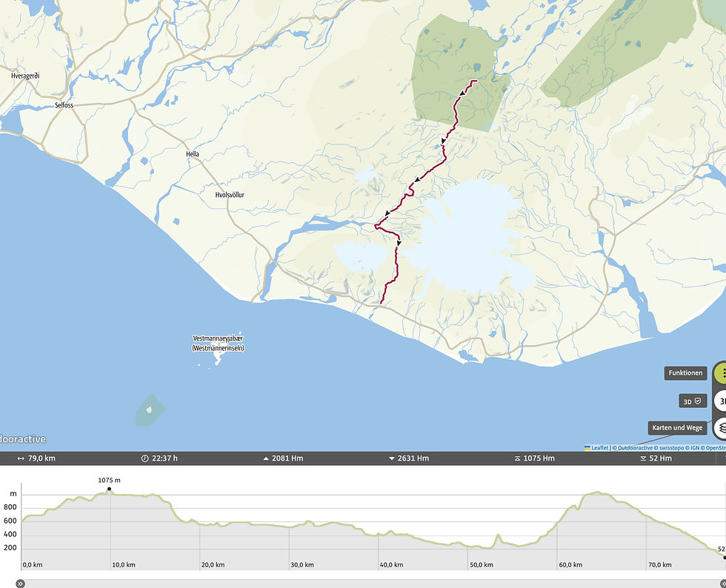Screen dimensions: 726x588
Task: Click the 1075 Hm highest point value
Action: 539,458
